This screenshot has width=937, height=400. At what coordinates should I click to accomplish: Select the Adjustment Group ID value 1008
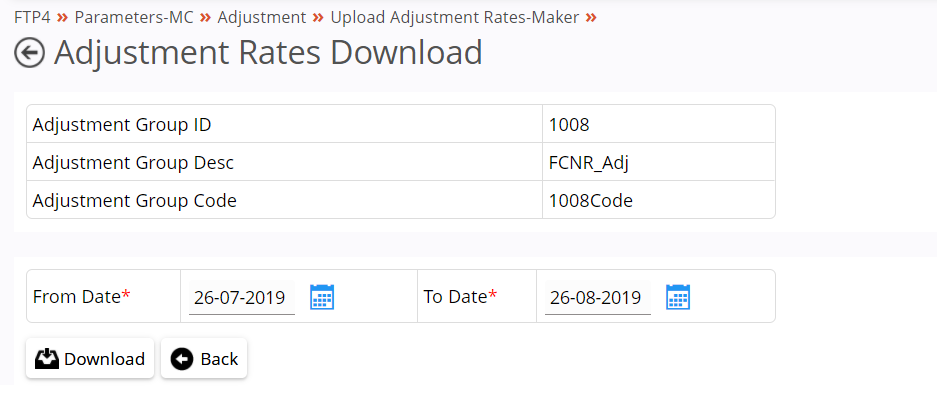569,124
